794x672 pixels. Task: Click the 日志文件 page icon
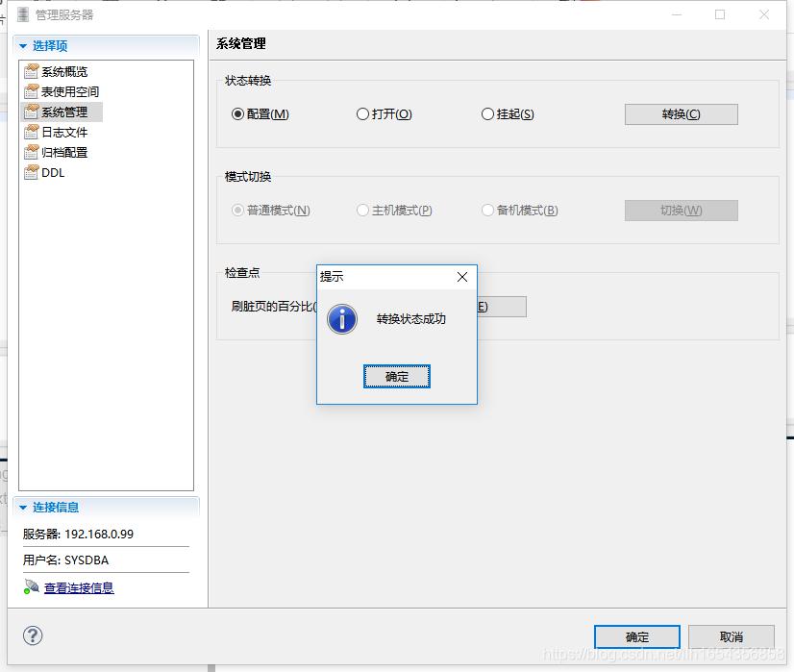32,132
